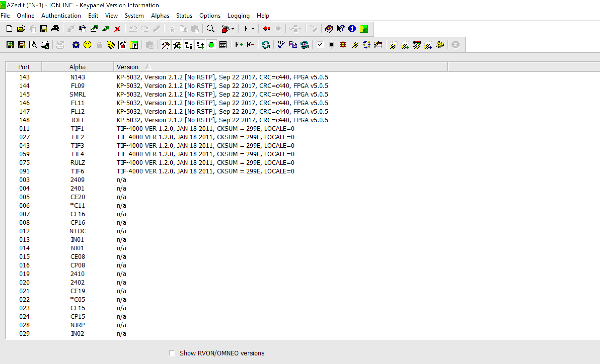Open the F font dropdown
The height and width of the screenshot is (364, 600).
(253, 29)
